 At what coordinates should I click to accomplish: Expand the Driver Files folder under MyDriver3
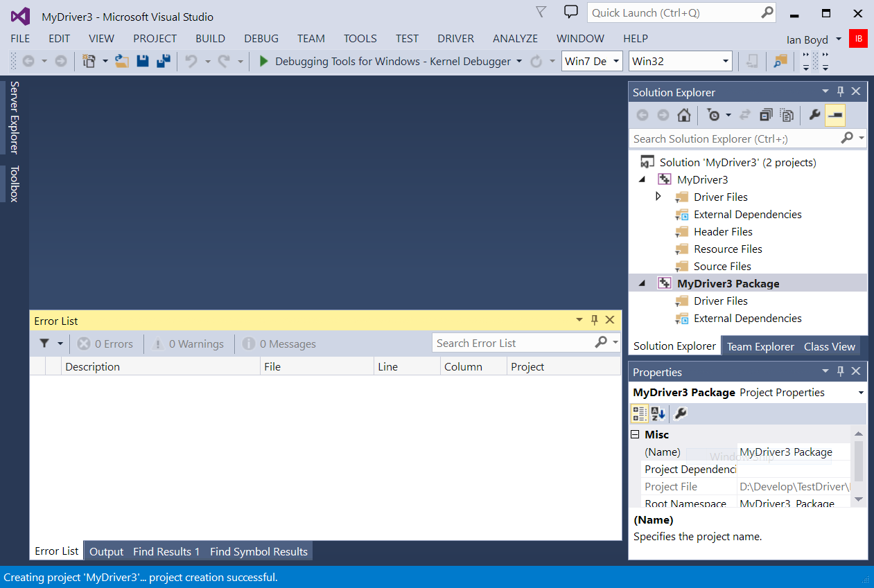(x=658, y=197)
